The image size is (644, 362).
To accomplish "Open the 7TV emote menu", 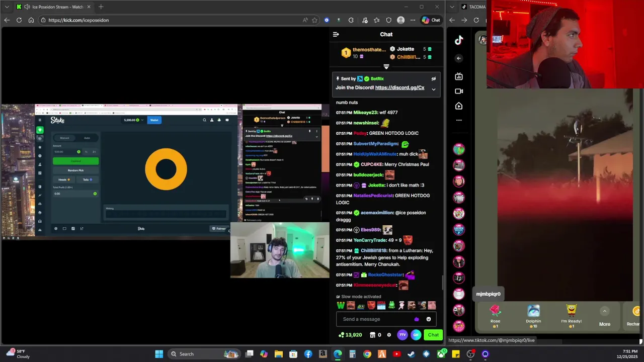I will click(402, 335).
